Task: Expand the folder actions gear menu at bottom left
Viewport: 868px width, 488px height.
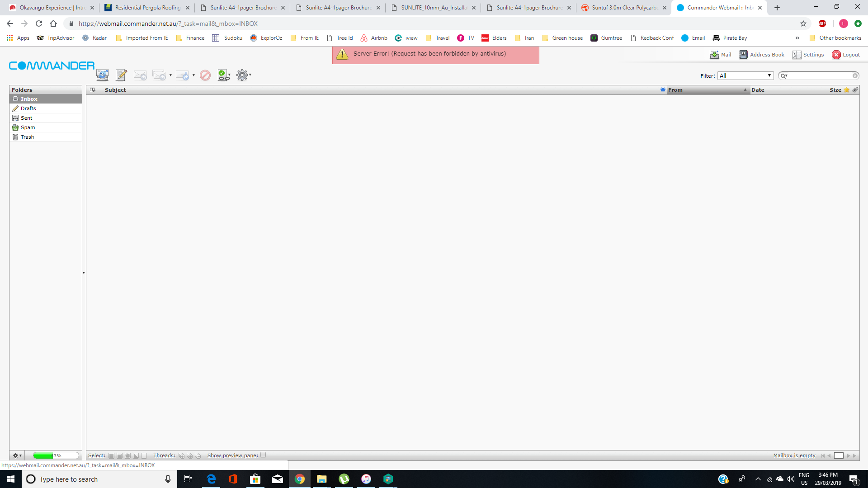Action: 17,455
